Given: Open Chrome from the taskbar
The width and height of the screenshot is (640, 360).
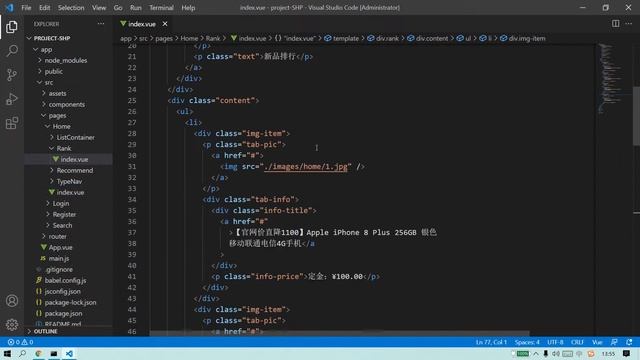Looking at the screenshot, I should coord(38,353).
